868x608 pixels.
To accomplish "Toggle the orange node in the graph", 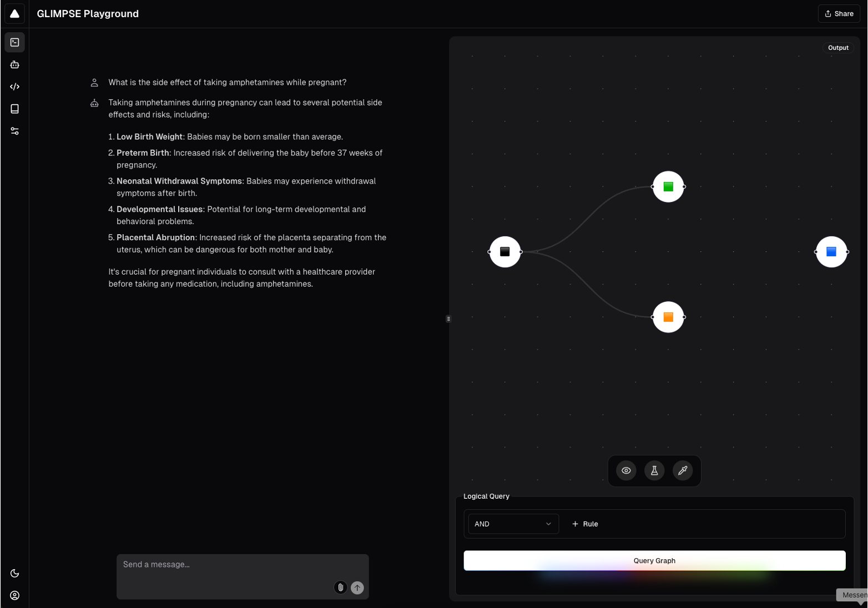I will [668, 317].
